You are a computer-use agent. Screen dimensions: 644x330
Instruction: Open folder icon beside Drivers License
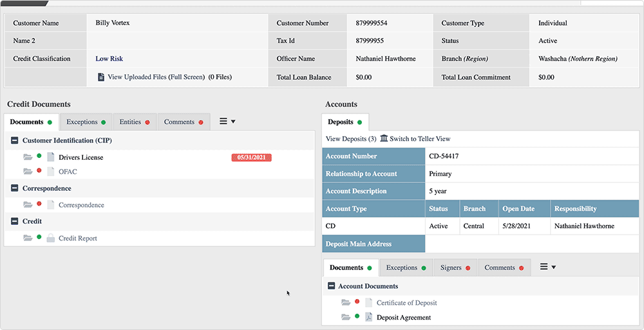(28, 157)
